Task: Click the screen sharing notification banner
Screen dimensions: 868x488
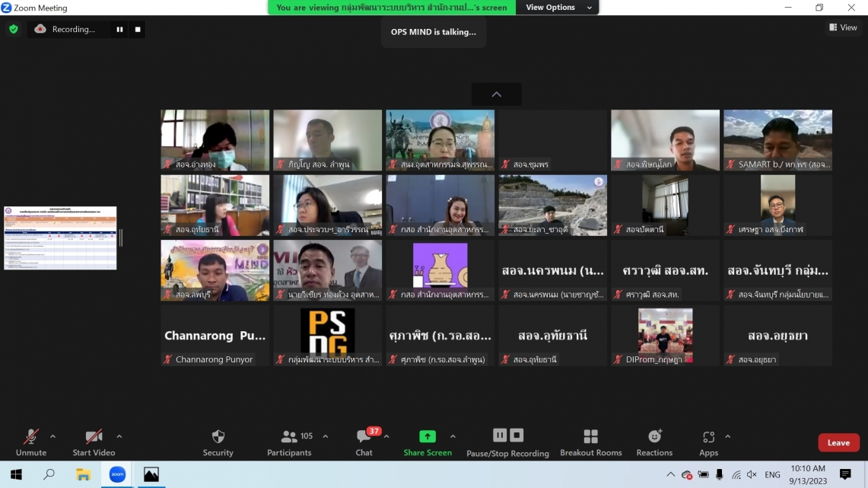Action: pos(392,7)
